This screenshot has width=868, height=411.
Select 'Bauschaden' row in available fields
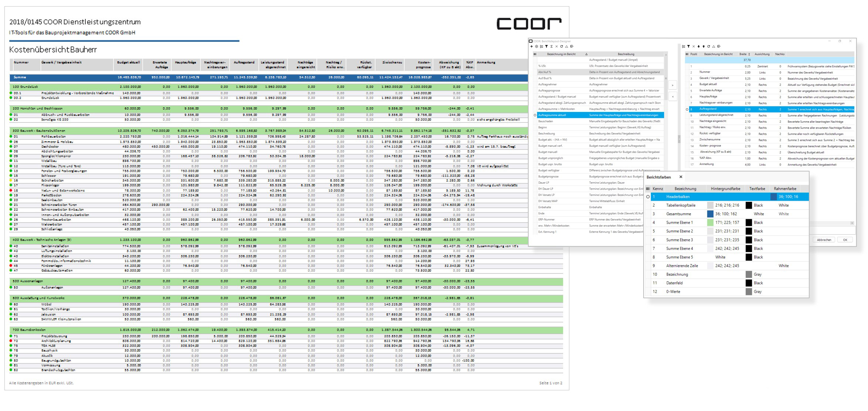pyautogui.click(x=600, y=121)
